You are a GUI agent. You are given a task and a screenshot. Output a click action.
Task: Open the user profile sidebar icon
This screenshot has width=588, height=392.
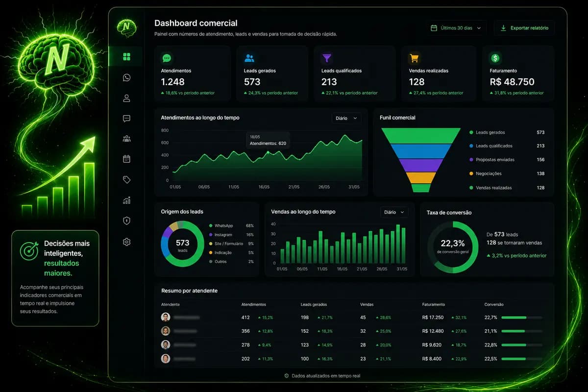(126, 98)
